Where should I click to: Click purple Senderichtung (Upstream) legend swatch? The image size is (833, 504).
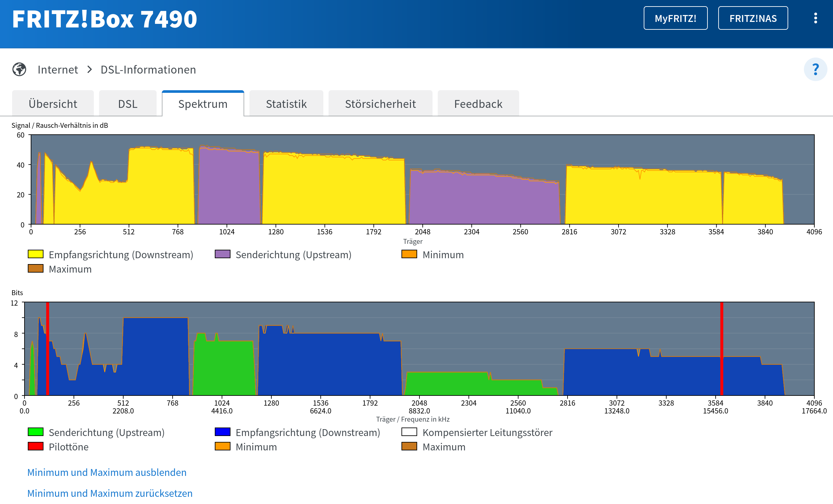point(222,254)
